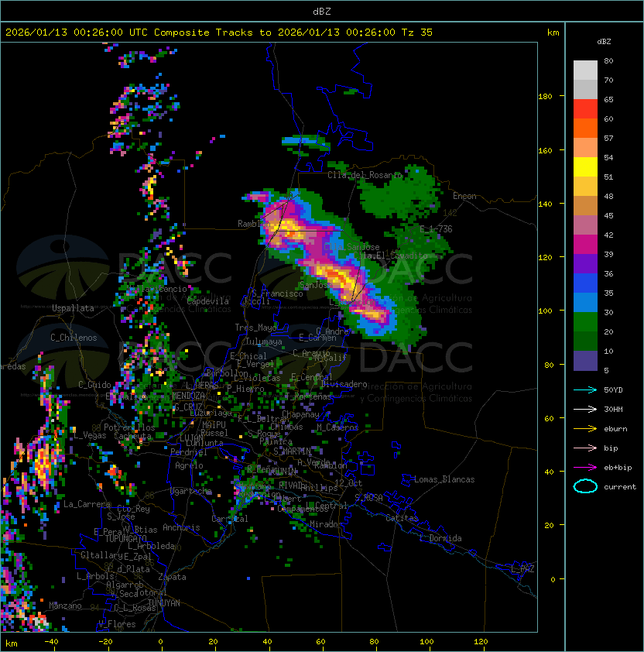Click the Catitas map label
The width and height of the screenshot is (644, 652).
[402, 518]
